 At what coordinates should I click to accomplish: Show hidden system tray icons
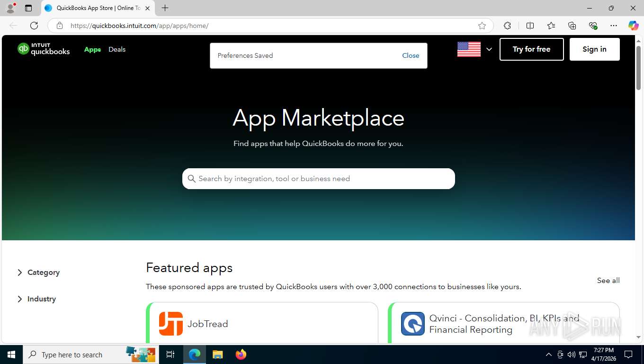click(549, 355)
